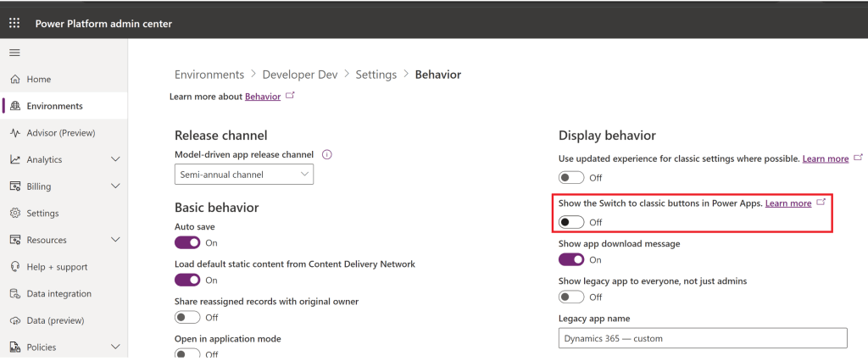Click the Help + support headset icon
The height and width of the screenshot is (361, 868).
pos(15,267)
